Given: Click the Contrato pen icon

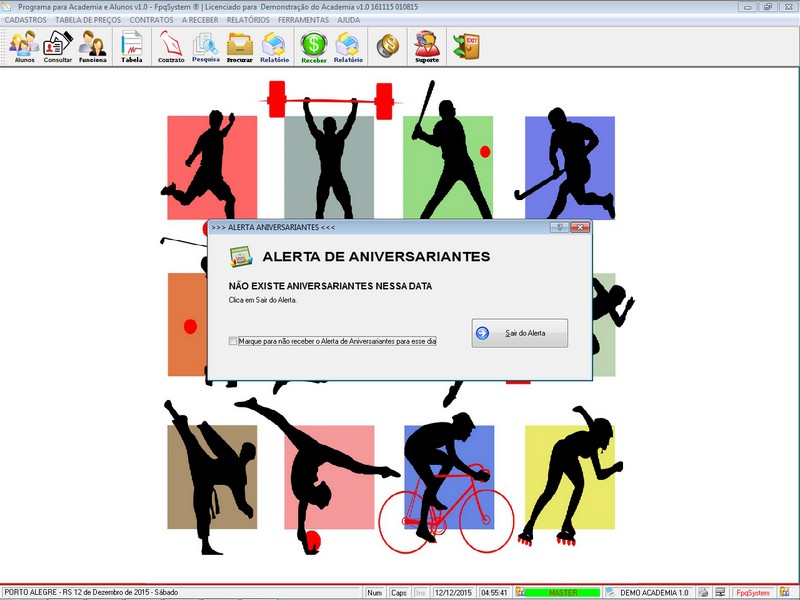Looking at the screenshot, I should point(171,46).
